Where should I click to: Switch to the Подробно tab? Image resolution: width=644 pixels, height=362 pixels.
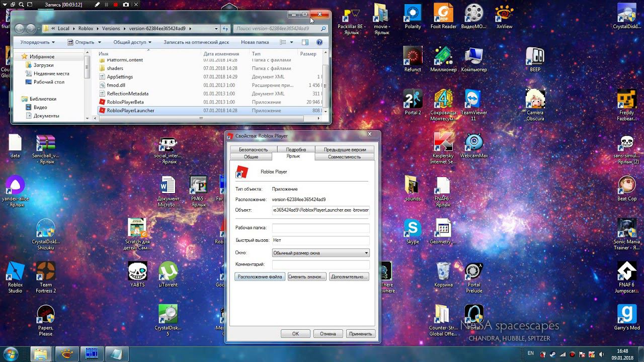pyautogui.click(x=296, y=149)
